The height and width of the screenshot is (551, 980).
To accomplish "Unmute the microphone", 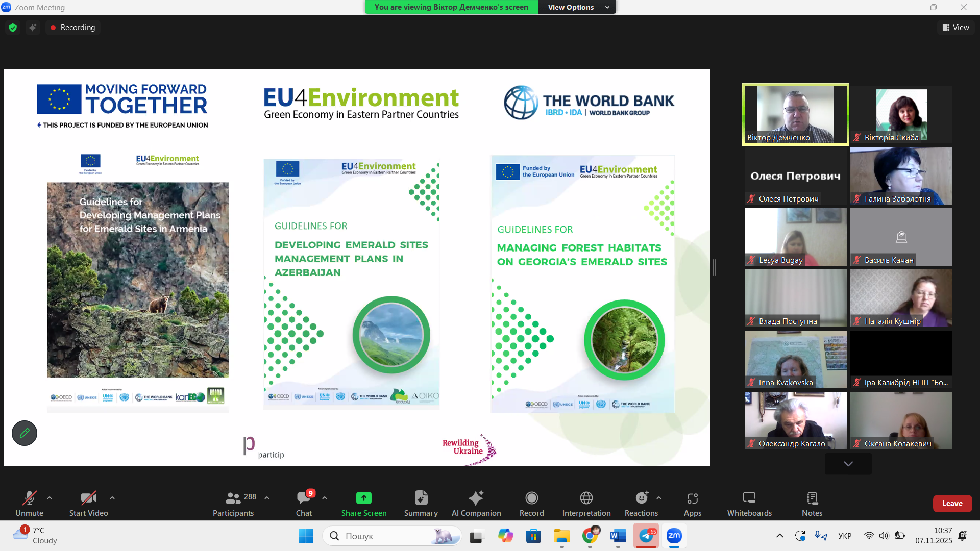I will coord(29,503).
